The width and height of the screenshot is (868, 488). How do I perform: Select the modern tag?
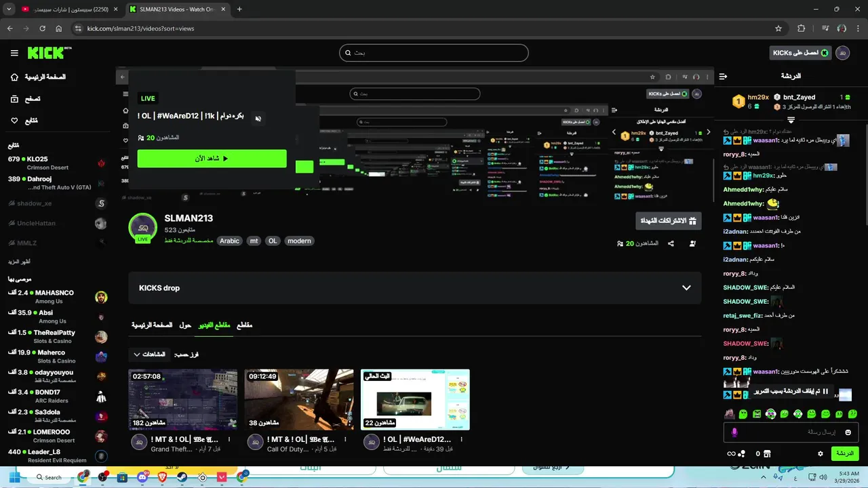click(x=299, y=241)
